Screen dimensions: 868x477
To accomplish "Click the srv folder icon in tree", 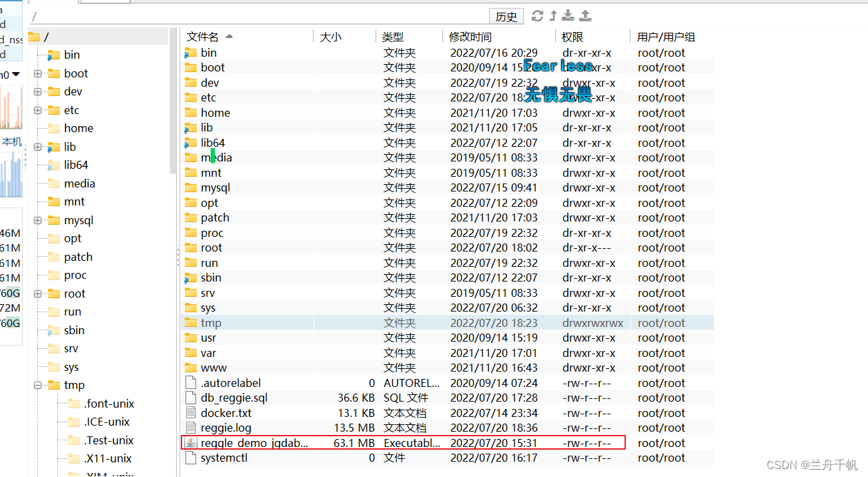I will (53, 348).
